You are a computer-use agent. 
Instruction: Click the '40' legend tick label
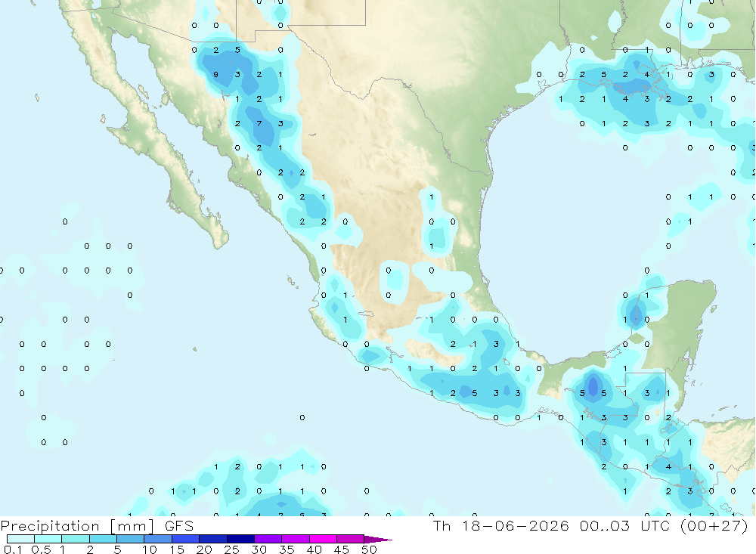[x=314, y=549]
